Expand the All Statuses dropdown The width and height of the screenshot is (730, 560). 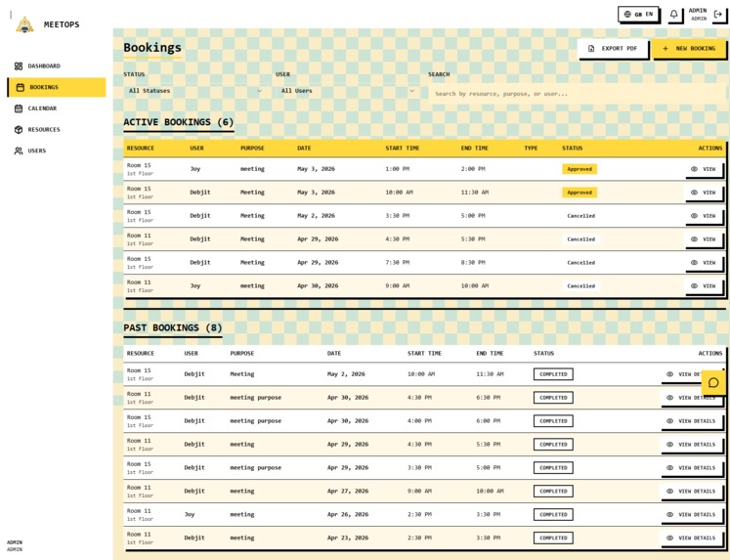tap(195, 91)
